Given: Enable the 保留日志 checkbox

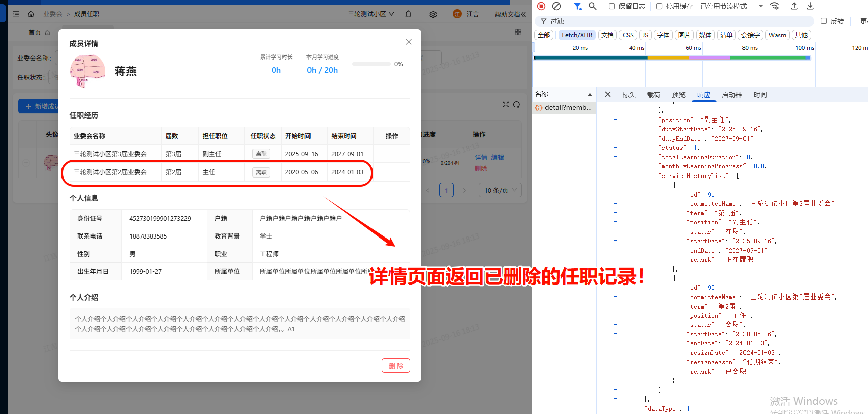Looking at the screenshot, I should [612, 6].
